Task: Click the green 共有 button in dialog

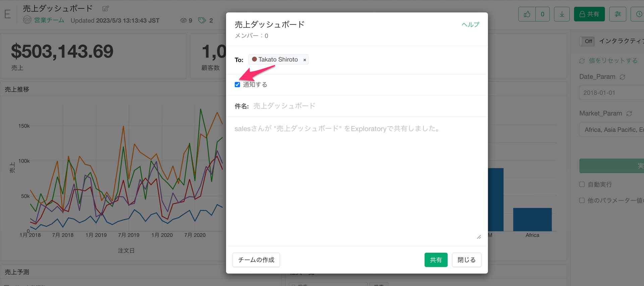Action: click(436, 260)
